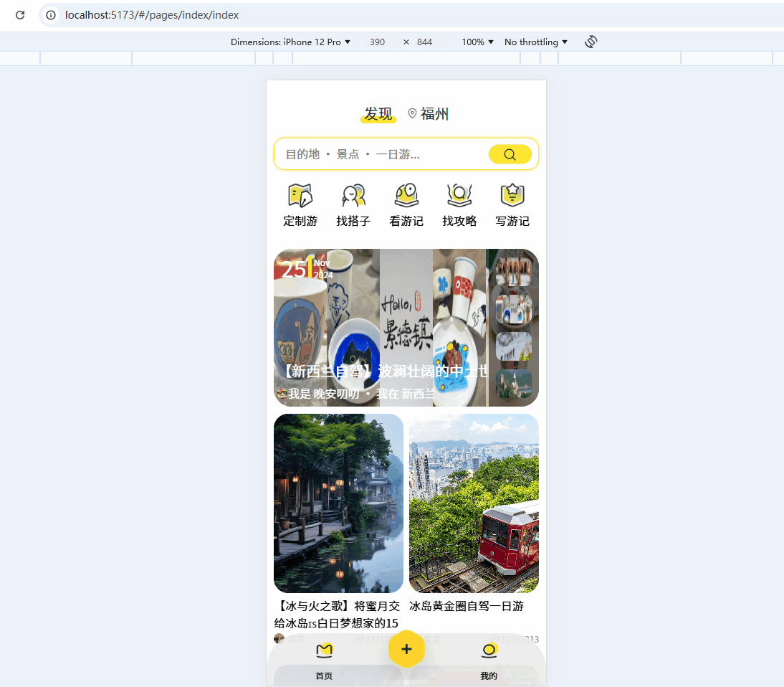Click the 我的 profile icon
The height and width of the screenshot is (687, 784).
point(489,650)
